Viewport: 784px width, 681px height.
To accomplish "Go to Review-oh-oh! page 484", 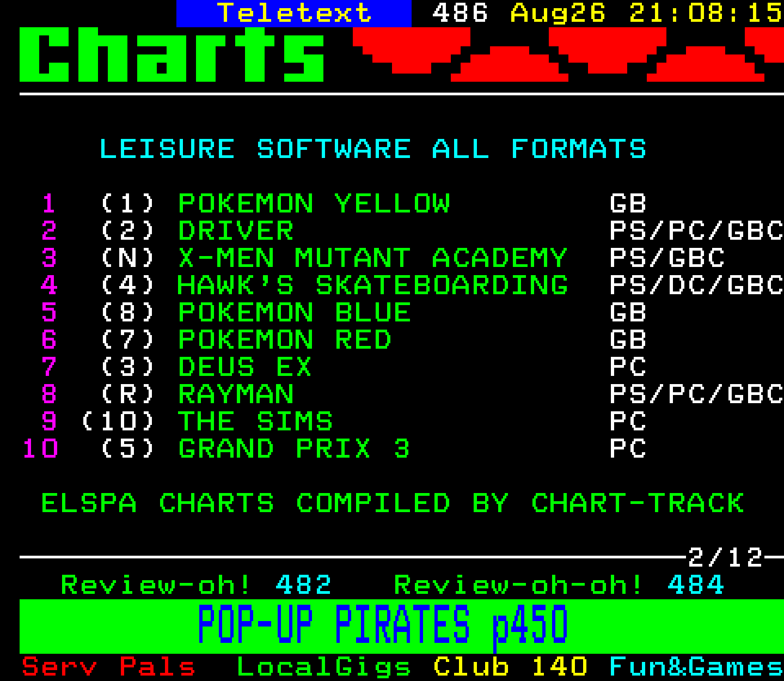I will (559, 585).
